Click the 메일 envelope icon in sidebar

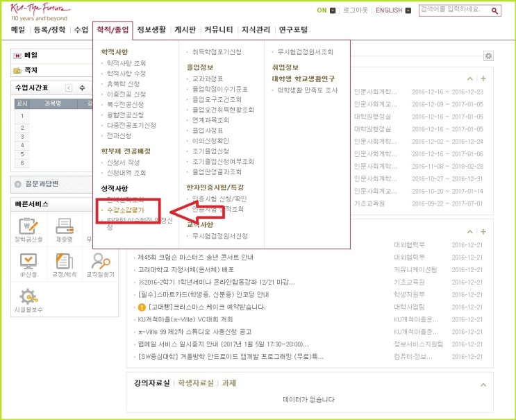click(x=17, y=56)
